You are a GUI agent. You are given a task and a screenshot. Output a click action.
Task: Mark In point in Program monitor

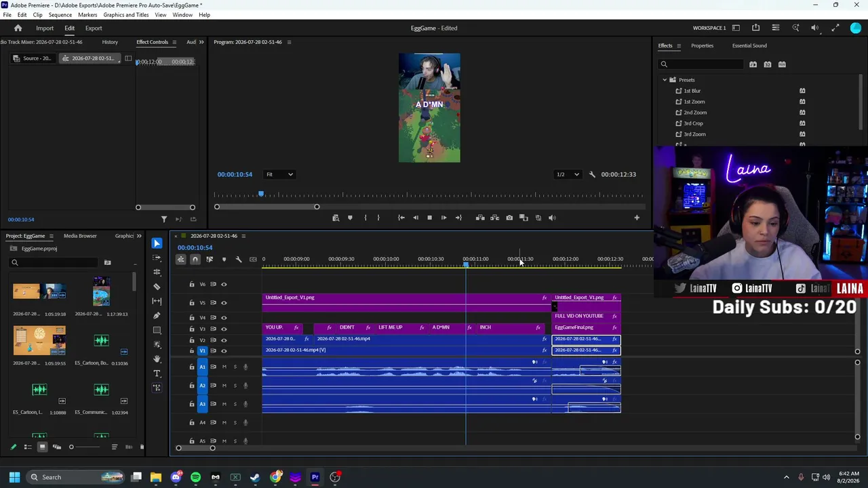365,218
